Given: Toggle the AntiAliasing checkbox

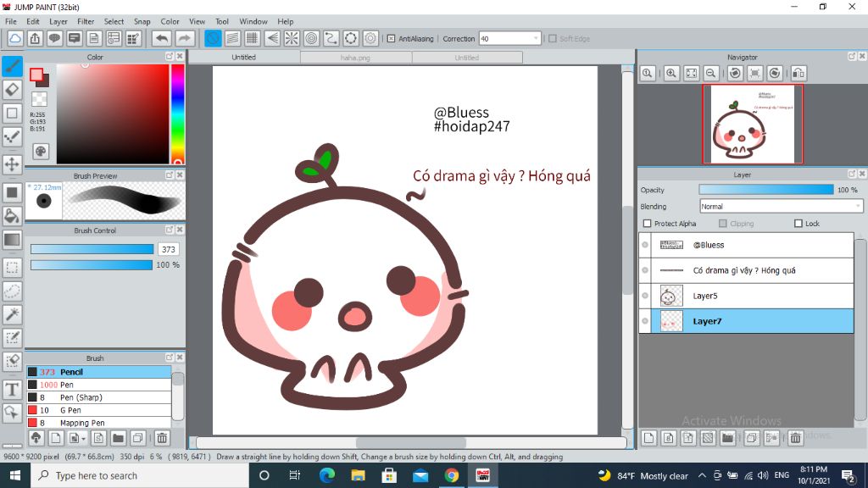Looking at the screenshot, I should click(x=391, y=39).
